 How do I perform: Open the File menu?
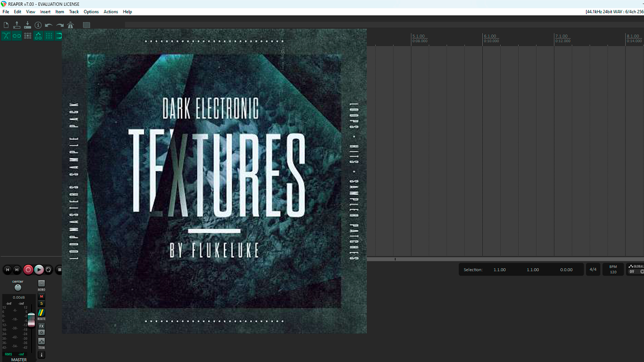(6, 12)
